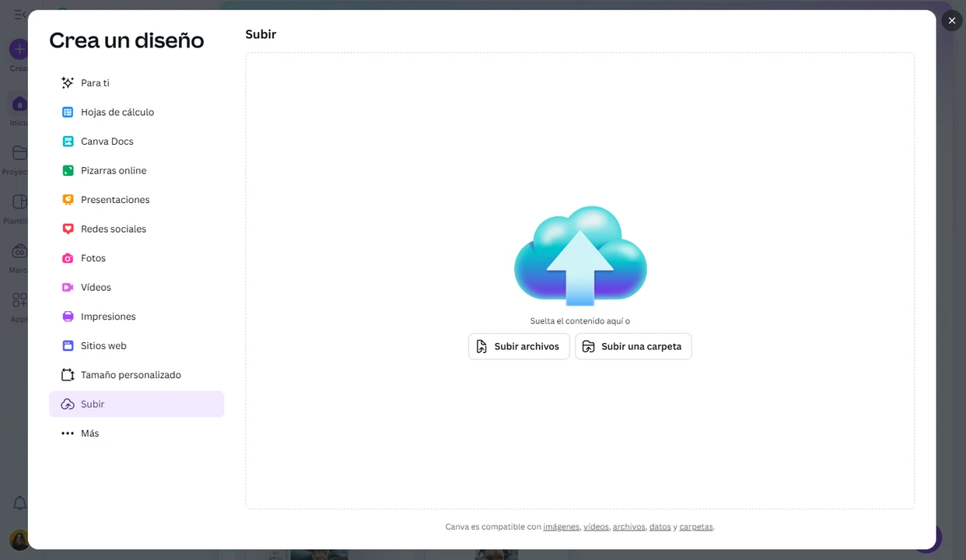Choose Tamaño personalizado option
Image resolution: width=966 pixels, height=560 pixels.
[137, 375]
